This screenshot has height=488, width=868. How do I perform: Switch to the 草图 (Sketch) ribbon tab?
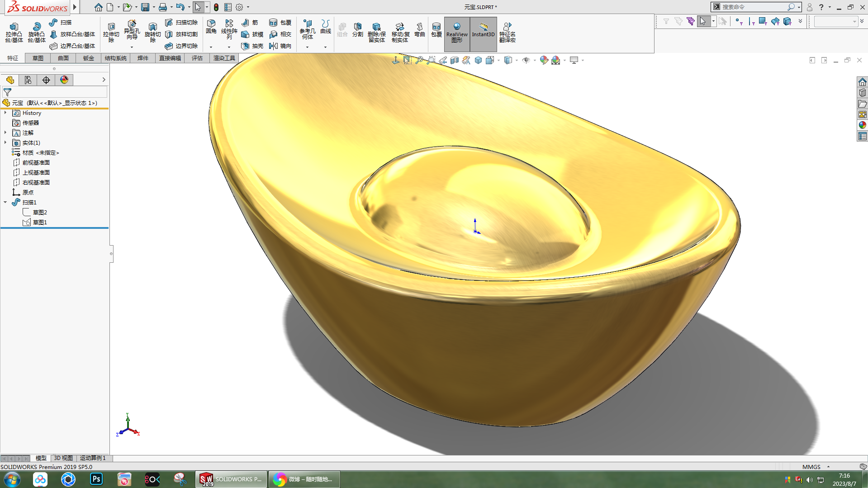(x=38, y=58)
